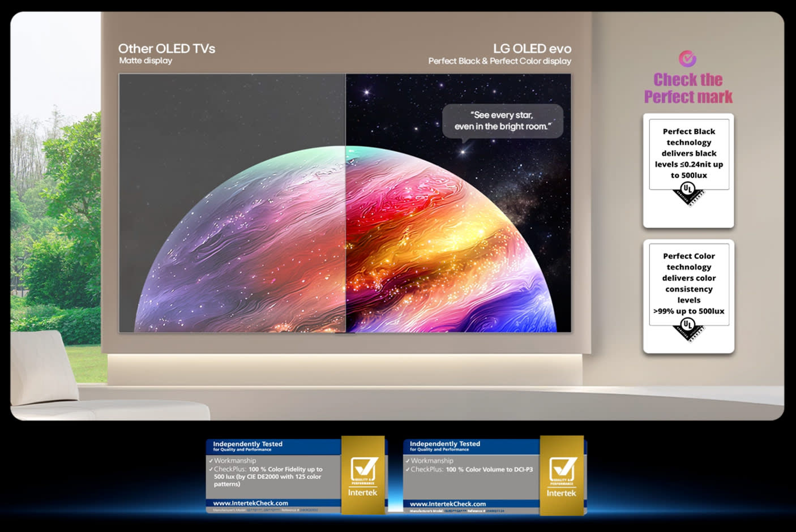This screenshot has width=796, height=532.
Task: Click the 'Matte display' subtitle
Action: [145, 61]
